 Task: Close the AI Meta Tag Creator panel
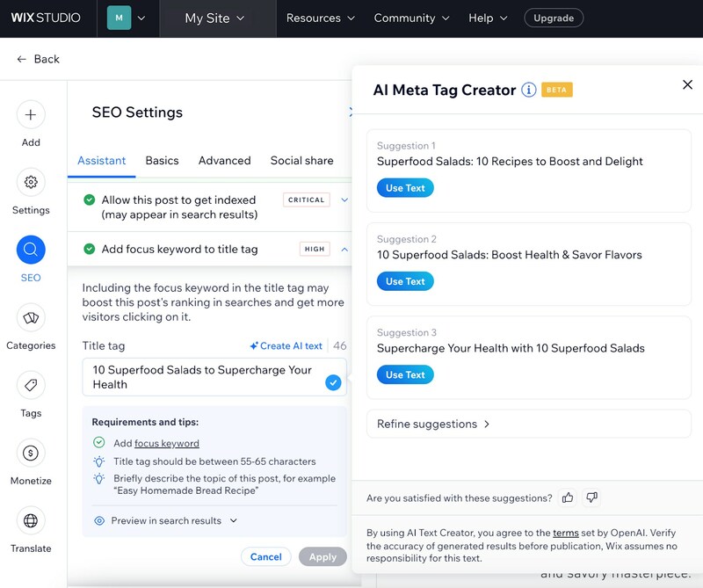click(687, 84)
